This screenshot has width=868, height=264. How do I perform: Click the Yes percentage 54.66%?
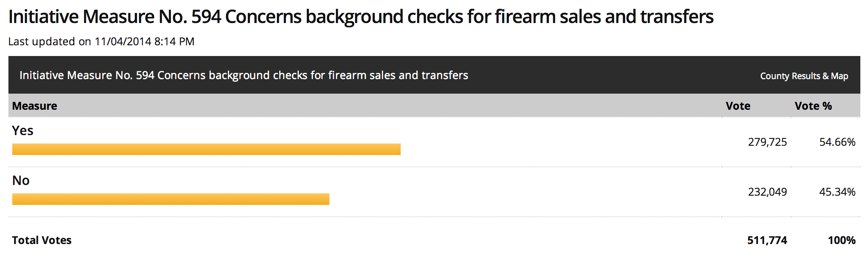pos(837,142)
